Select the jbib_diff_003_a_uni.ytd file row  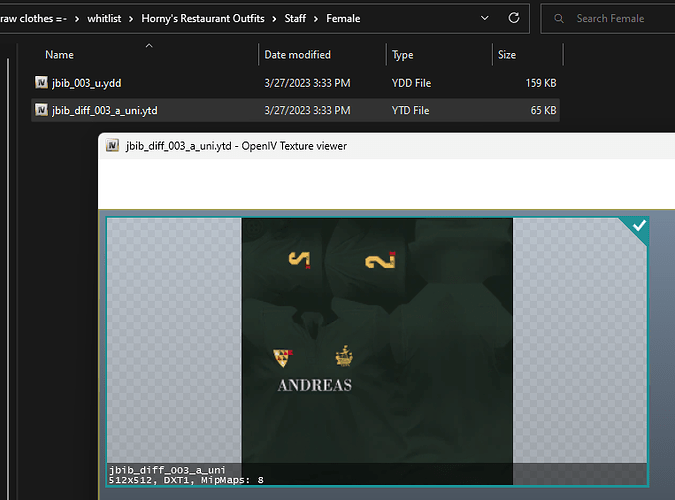click(x=295, y=110)
